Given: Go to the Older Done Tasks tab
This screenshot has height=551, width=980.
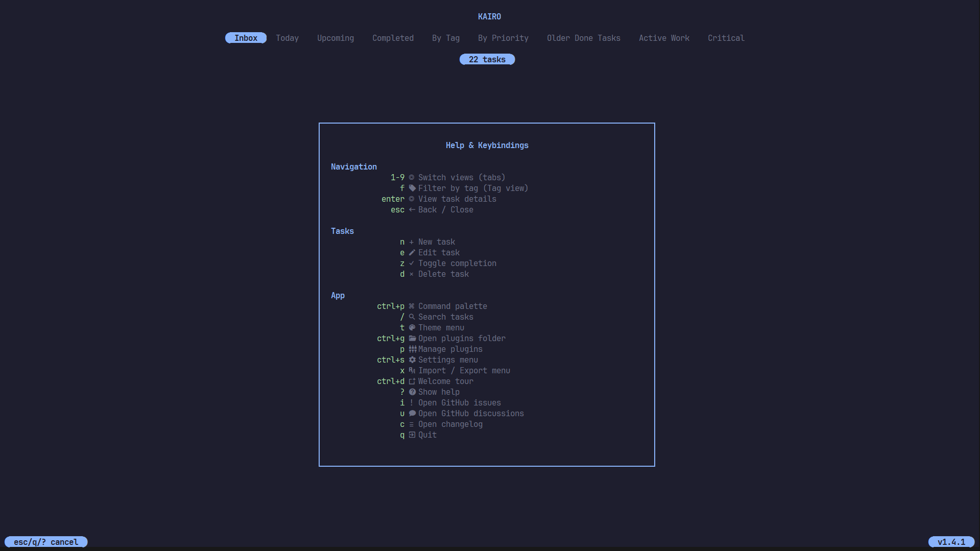Looking at the screenshot, I should pos(584,38).
